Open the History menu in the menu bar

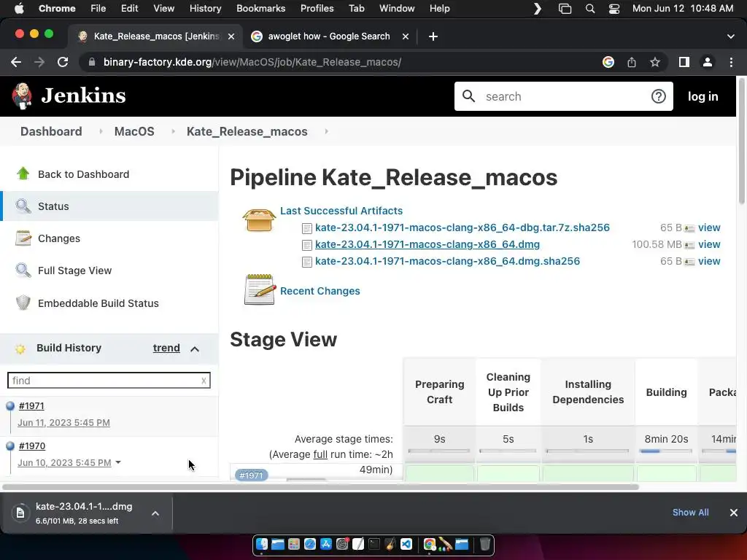coord(205,9)
